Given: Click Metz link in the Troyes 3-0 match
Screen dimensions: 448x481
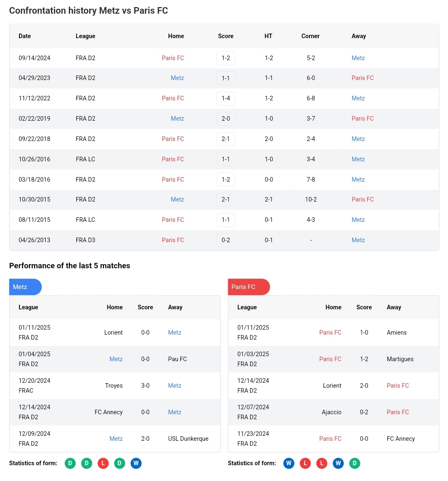Looking at the screenshot, I should pyautogui.click(x=175, y=386).
